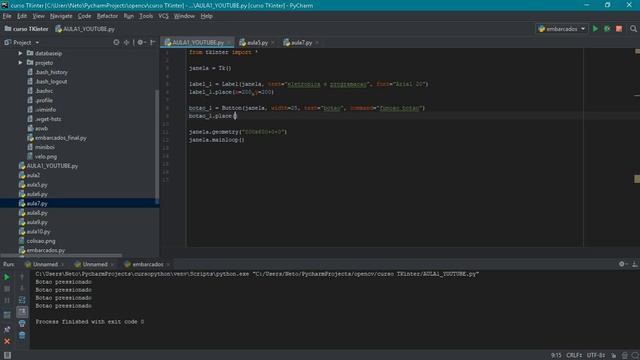Close the aula7.py editor tab

317,42
